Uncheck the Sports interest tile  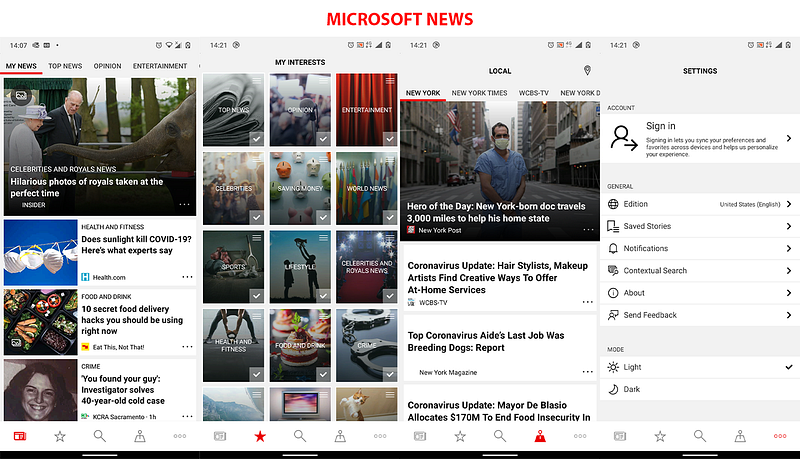pos(257,296)
